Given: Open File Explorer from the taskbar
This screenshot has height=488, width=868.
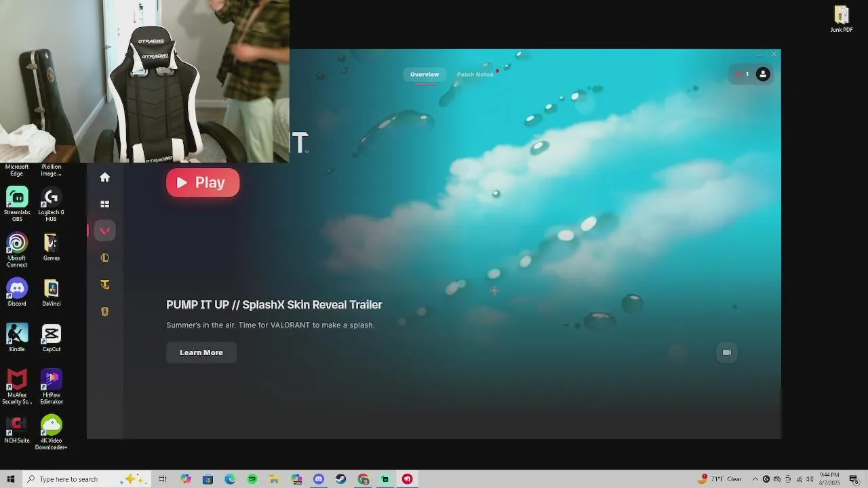Looking at the screenshot, I should coord(274,479).
